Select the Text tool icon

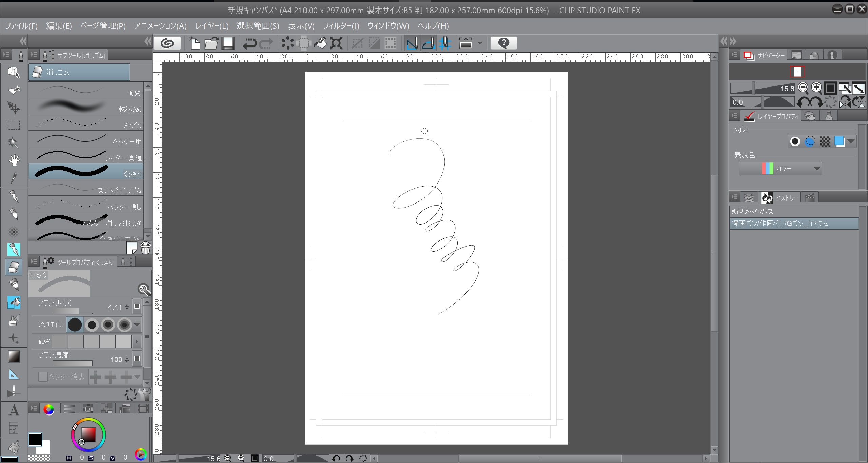pos(14,410)
